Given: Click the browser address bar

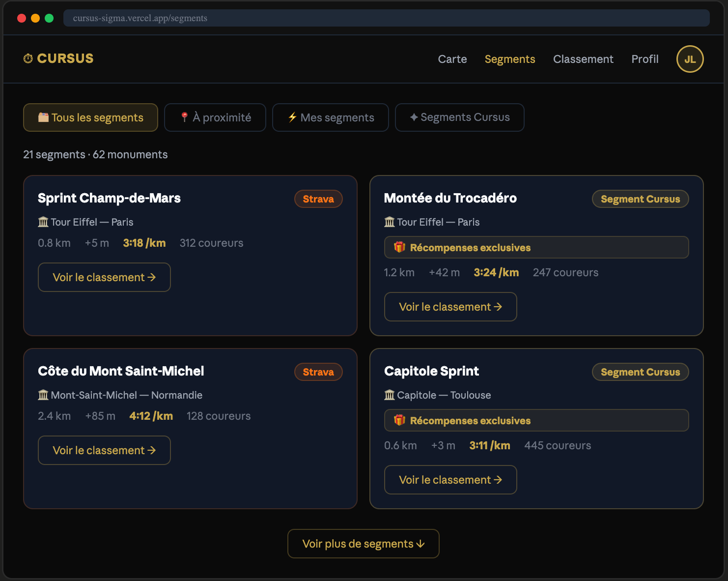Looking at the screenshot, I should coord(387,18).
